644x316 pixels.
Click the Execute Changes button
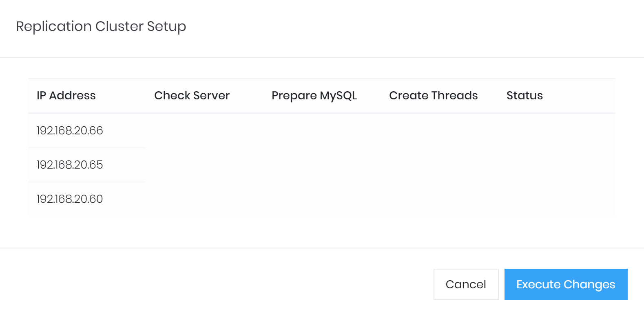coord(566,284)
